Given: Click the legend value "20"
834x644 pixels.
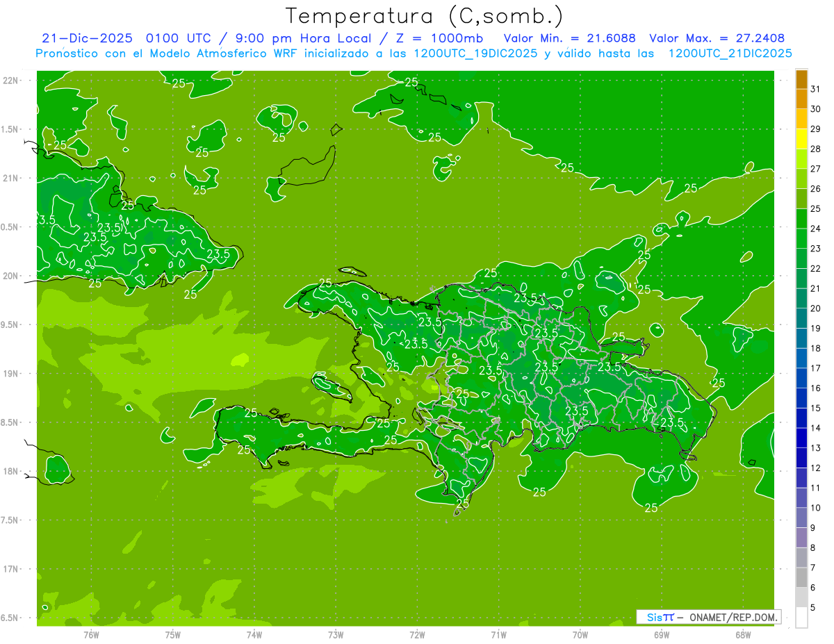Looking at the screenshot, I should pyautogui.click(x=816, y=308).
